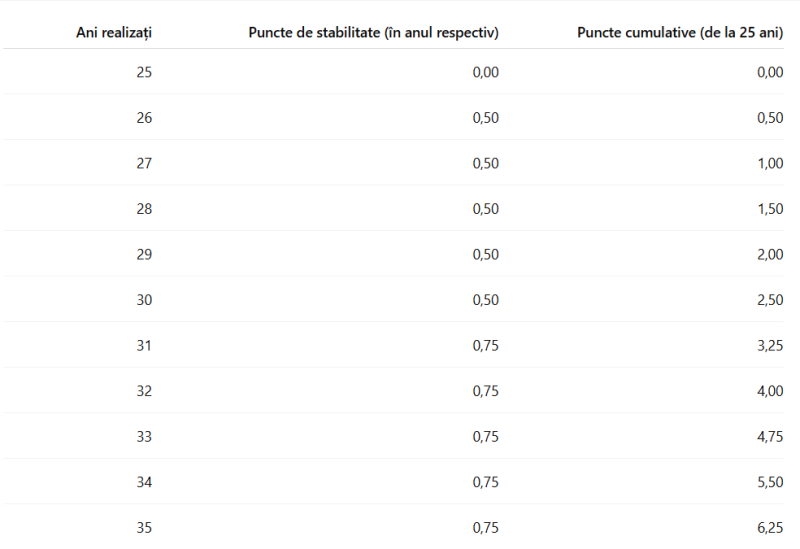
Task: Click the "Puncte de stabilitate" column header
Action: pos(373,32)
